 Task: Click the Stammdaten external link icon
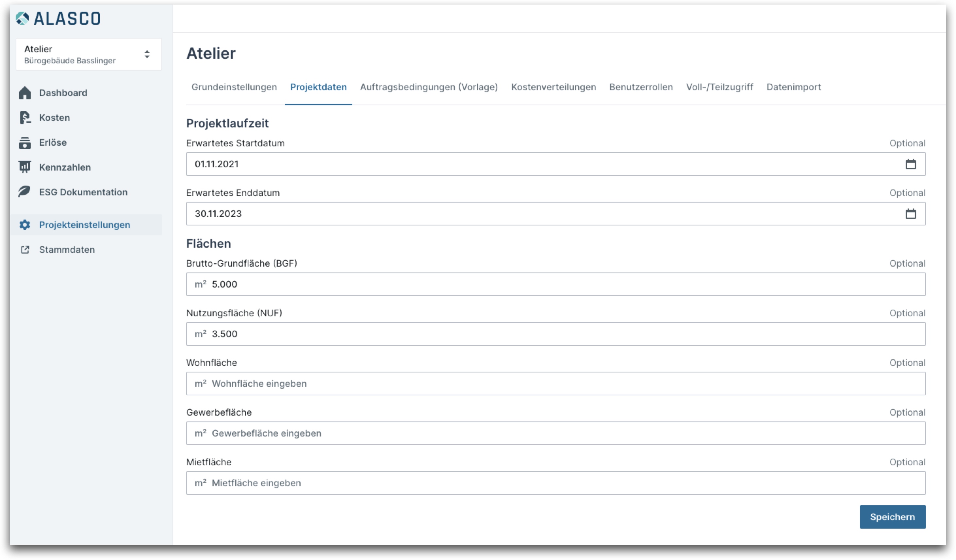point(25,250)
